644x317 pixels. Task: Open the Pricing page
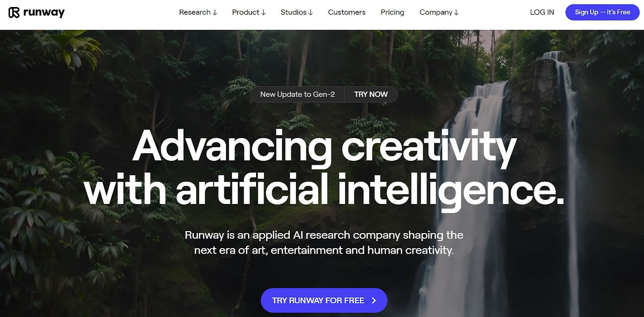point(392,12)
